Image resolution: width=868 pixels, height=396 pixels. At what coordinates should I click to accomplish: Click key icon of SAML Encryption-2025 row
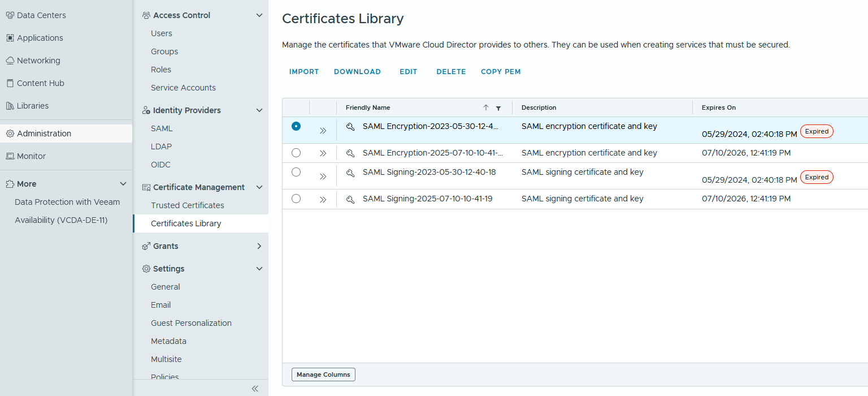point(350,153)
